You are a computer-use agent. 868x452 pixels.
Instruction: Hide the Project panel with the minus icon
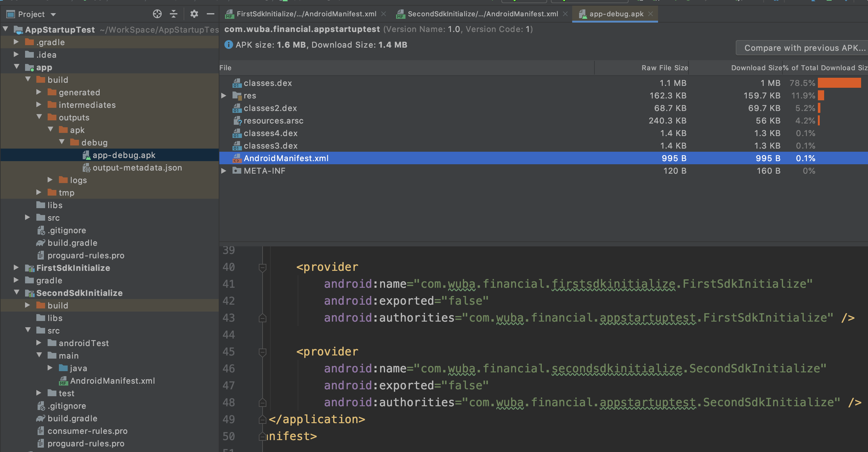pyautogui.click(x=211, y=14)
